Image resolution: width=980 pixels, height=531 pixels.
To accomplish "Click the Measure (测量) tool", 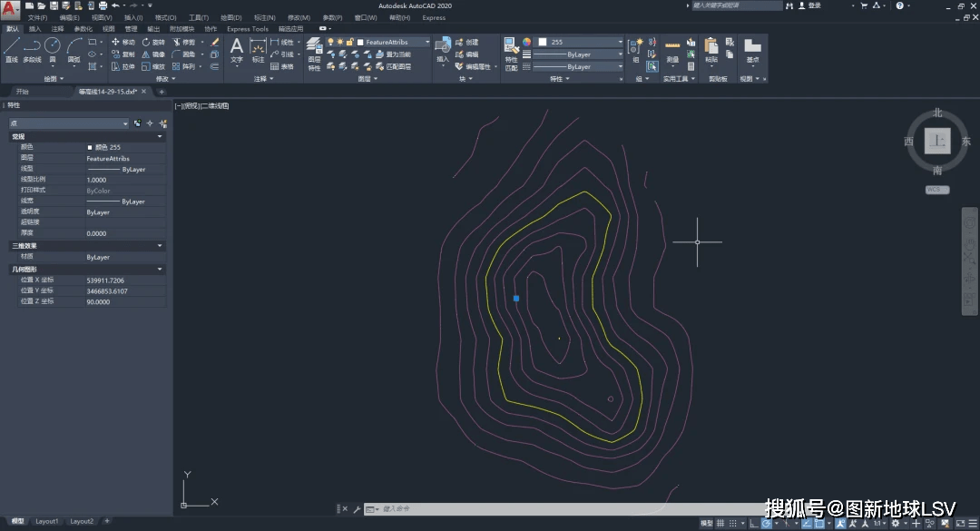I will tap(672, 52).
